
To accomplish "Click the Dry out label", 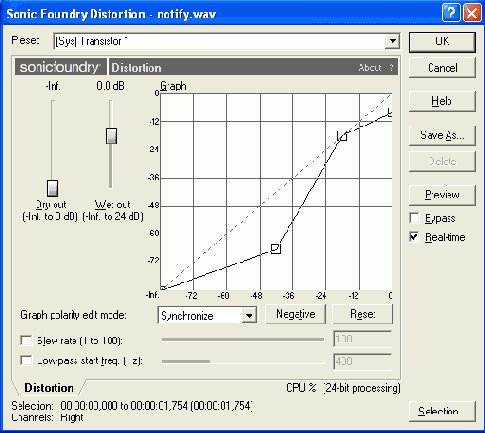I will tap(51, 205).
